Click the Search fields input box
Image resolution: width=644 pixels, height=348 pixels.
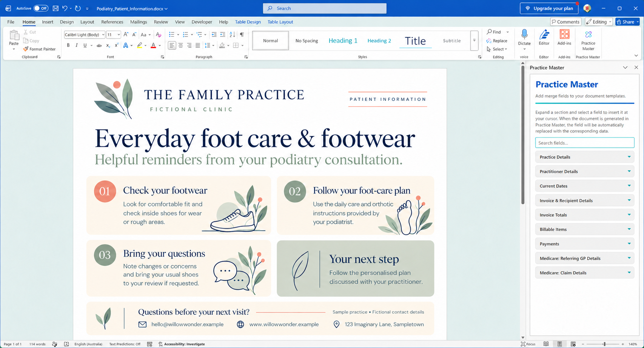coord(584,143)
